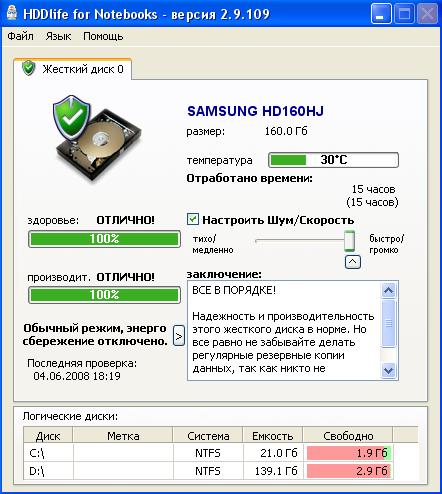
Task: Click the Свободно column header
Action: coord(348,435)
